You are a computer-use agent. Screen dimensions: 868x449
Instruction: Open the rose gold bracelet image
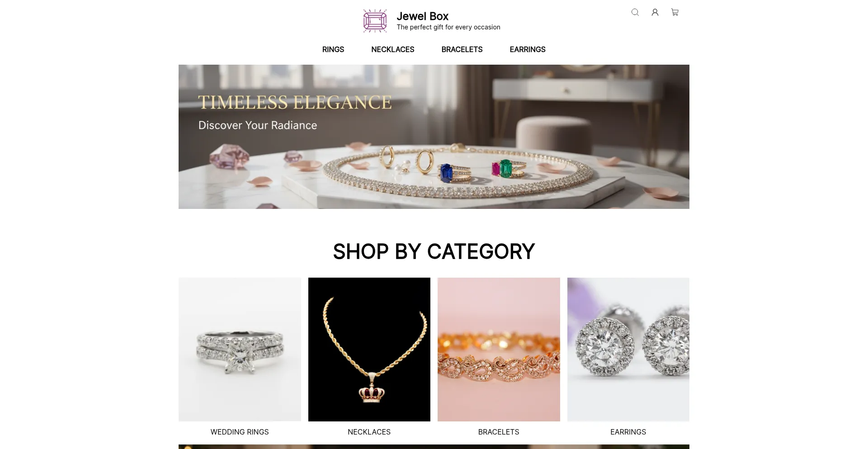click(499, 350)
